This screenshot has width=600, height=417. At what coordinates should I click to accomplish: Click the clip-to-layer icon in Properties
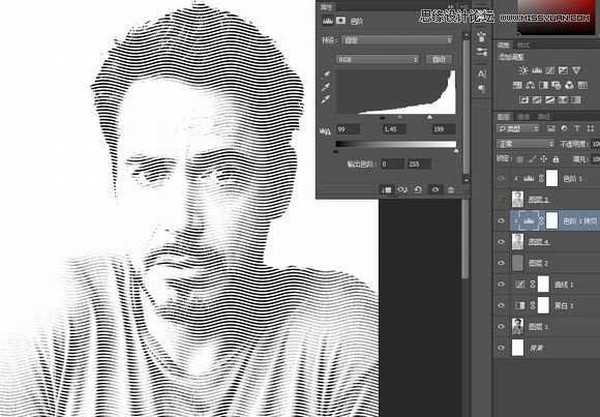pyautogui.click(x=387, y=189)
